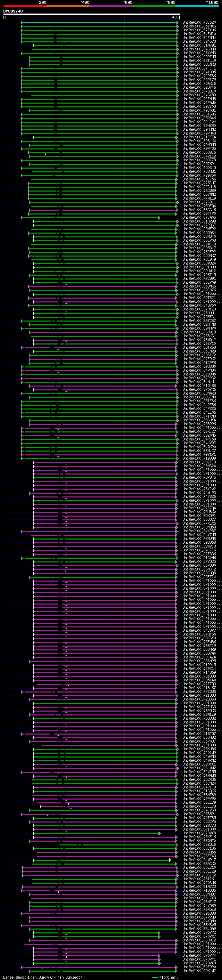Select label UniRef100_C4WRL7
This screenshot has width=222, height=980.
tap(199, 860)
